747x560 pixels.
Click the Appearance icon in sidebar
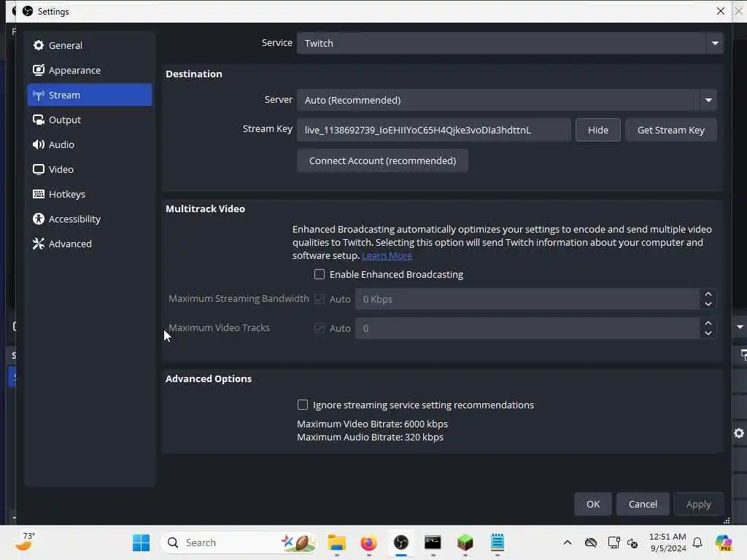point(39,70)
